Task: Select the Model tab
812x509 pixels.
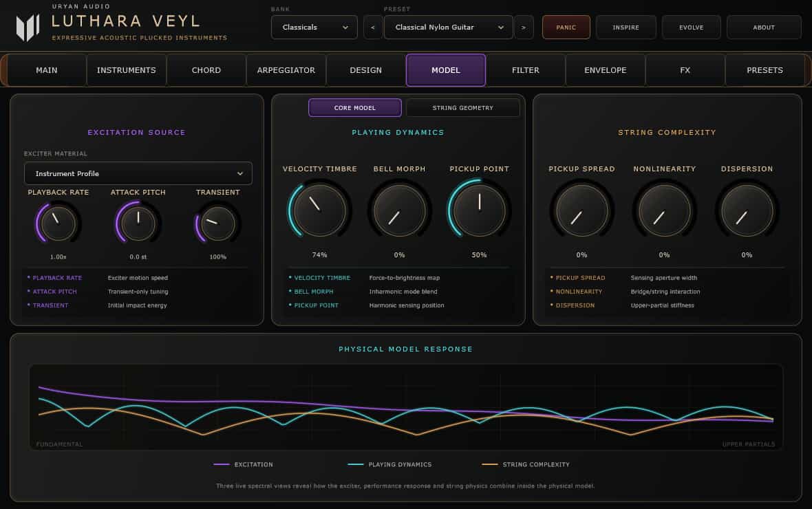Action: [446, 70]
